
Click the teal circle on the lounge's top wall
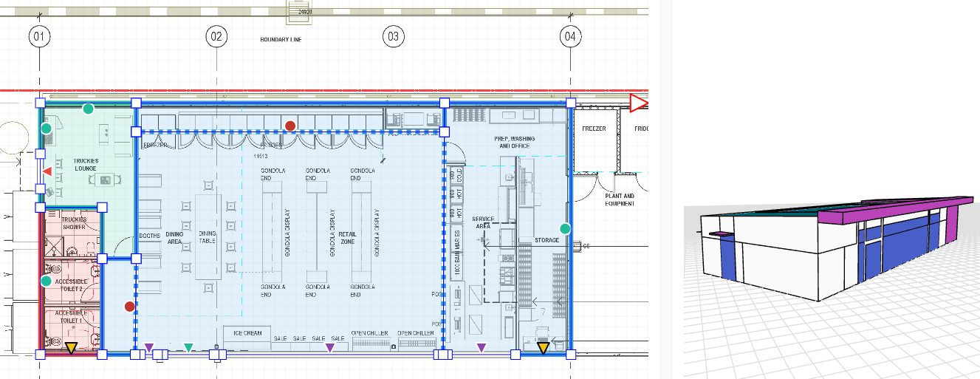click(x=89, y=109)
